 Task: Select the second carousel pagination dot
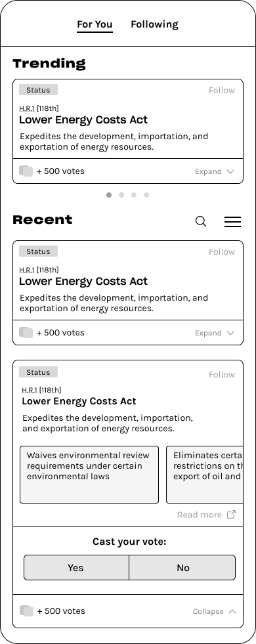tap(121, 195)
